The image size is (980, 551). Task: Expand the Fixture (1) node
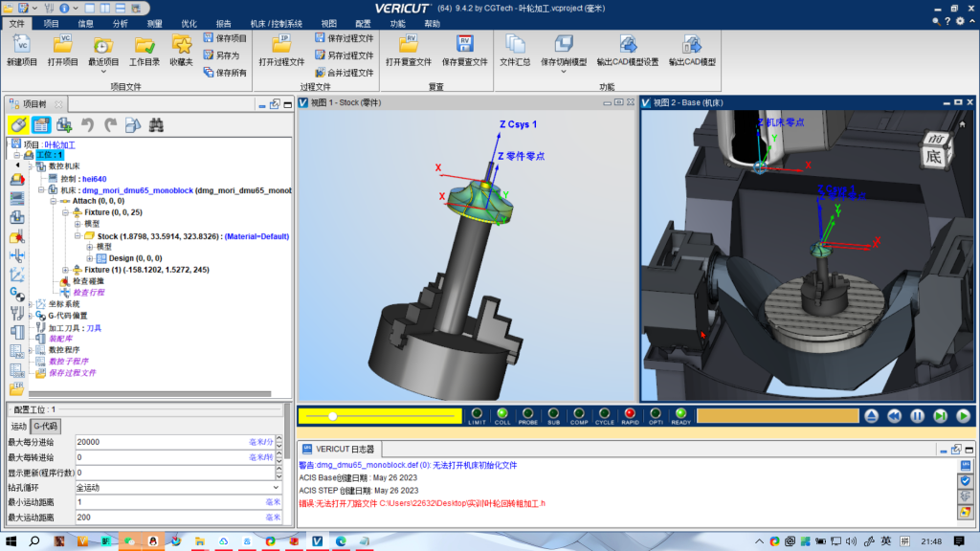66,270
